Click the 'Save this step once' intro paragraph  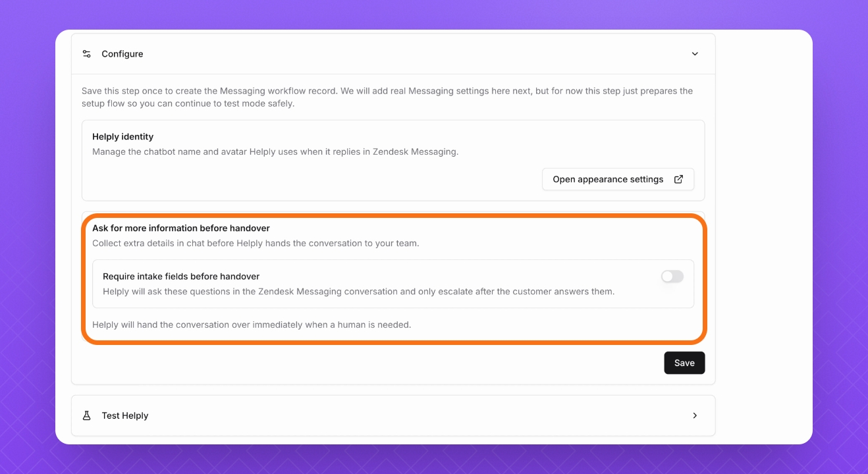pyautogui.click(x=387, y=97)
